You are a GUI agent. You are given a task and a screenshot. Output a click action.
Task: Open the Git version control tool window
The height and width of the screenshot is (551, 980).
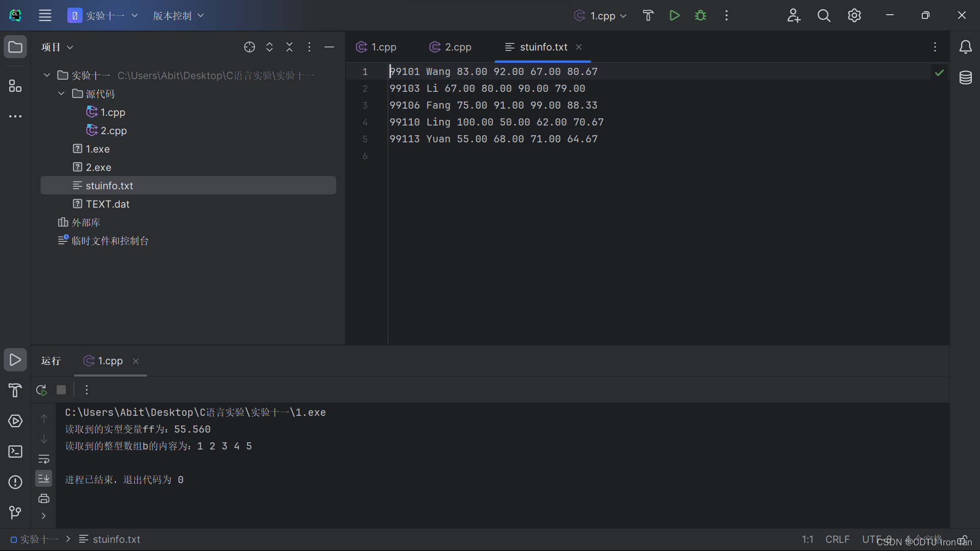(x=15, y=512)
